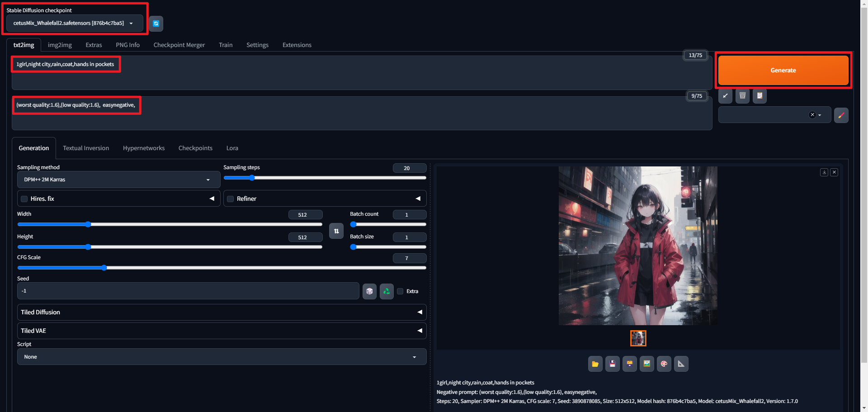Adjust the Height slider

(x=170, y=247)
